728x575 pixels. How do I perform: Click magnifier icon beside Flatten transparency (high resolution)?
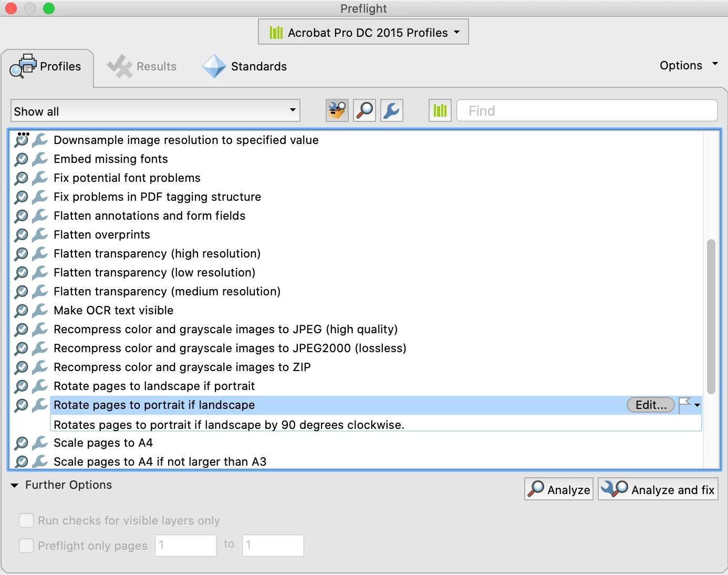pyautogui.click(x=21, y=254)
